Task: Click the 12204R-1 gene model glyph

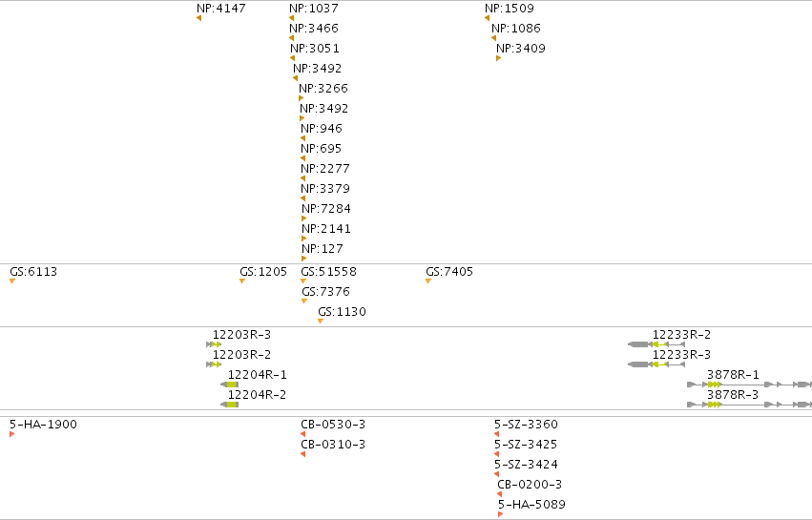Action: click(x=230, y=385)
